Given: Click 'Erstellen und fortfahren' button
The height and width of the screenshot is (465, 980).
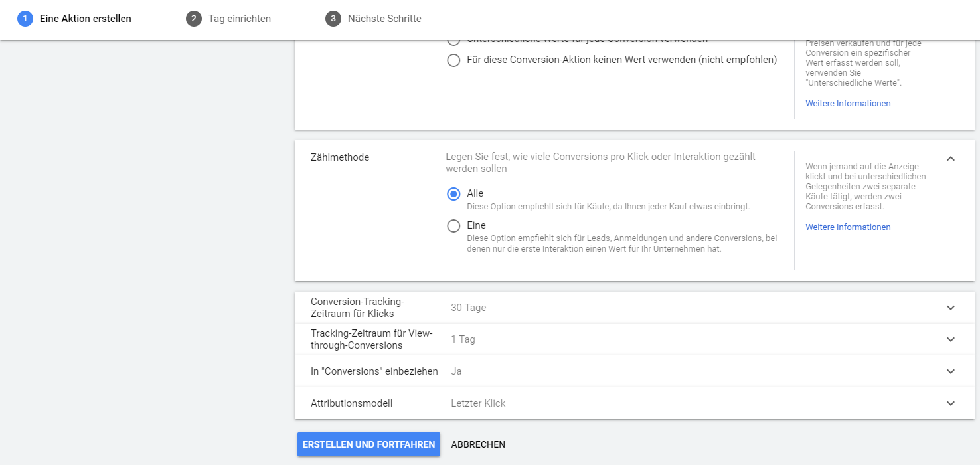Looking at the screenshot, I should point(368,444).
